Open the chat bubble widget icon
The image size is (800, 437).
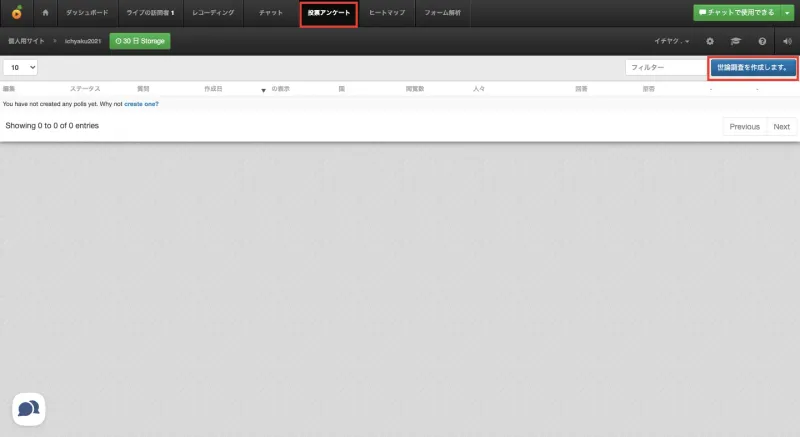[29, 409]
